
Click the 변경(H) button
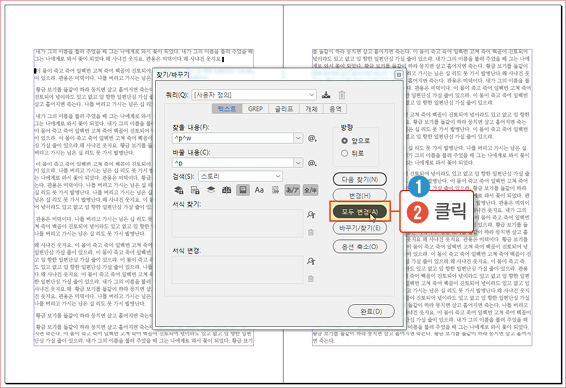coord(360,195)
